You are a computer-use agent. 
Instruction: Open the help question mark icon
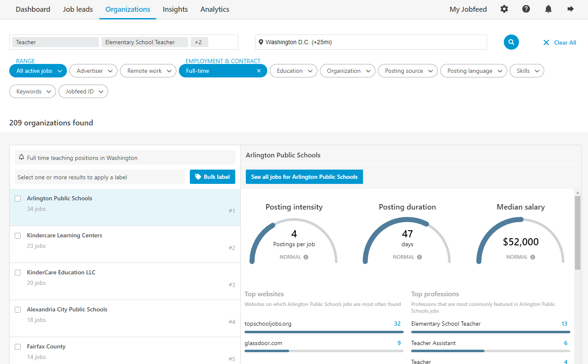526,9
